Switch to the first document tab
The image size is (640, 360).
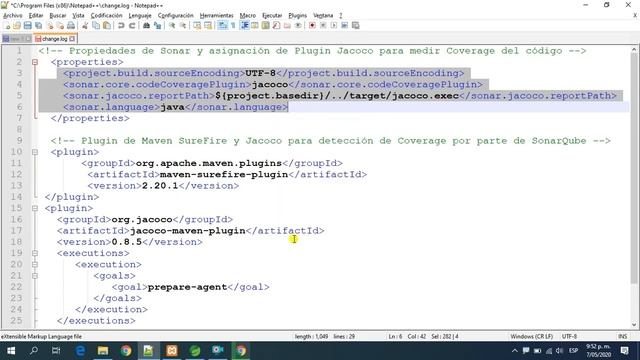tap(16, 39)
